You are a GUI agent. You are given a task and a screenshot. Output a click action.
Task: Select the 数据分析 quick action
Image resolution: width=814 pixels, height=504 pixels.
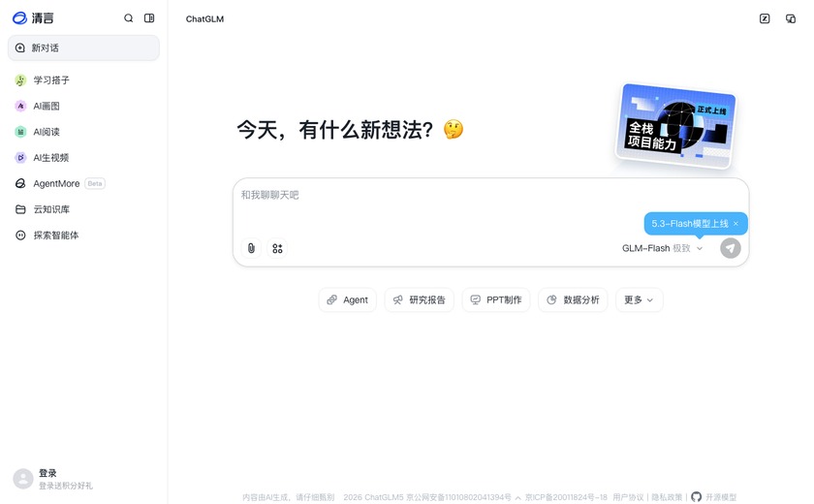(x=573, y=300)
